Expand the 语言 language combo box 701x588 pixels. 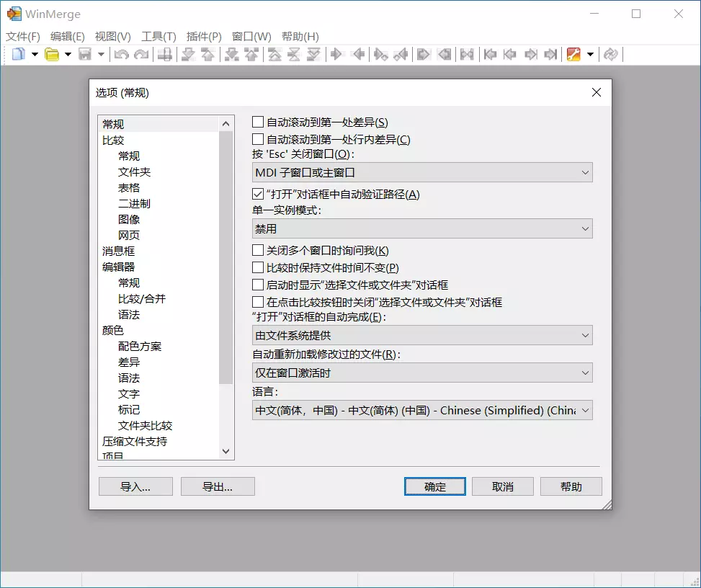pos(422,410)
